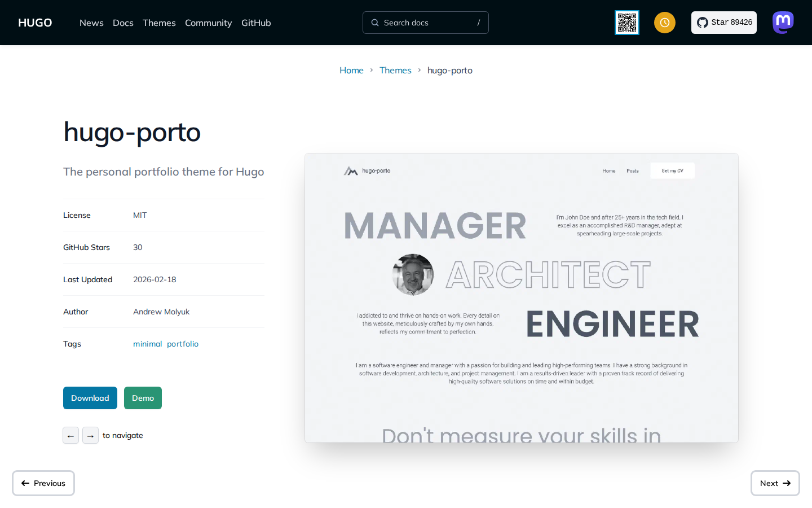Screen dimensions: 812x508
Task: Click the HUGO logo in header
Action: pyautogui.click(x=35, y=23)
